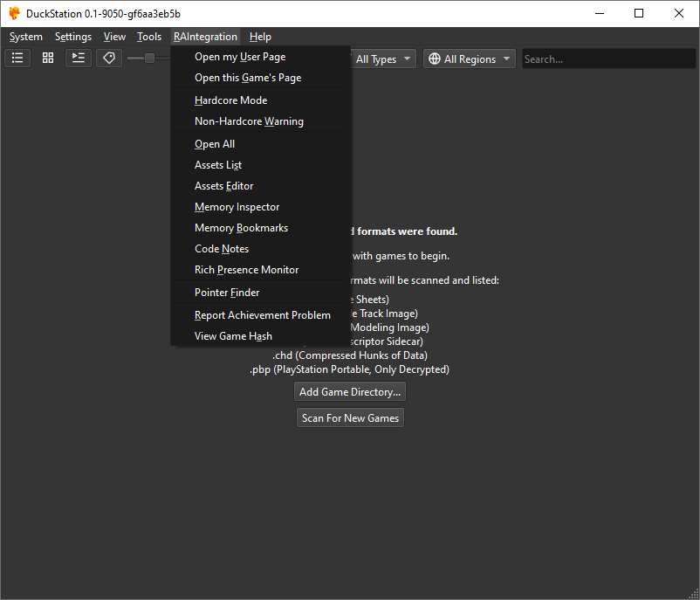Open the Tools menu
Viewport: 700px width, 600px height.
point(148,36)
